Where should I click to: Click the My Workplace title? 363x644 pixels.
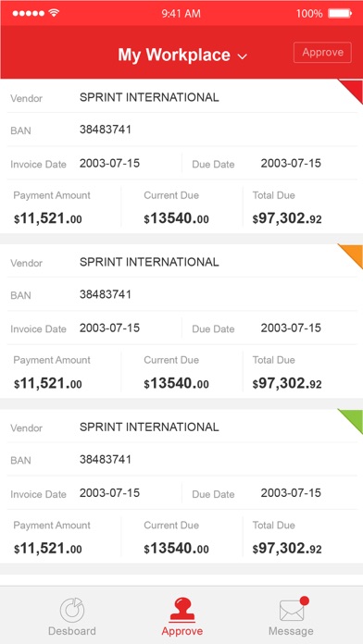174,55
